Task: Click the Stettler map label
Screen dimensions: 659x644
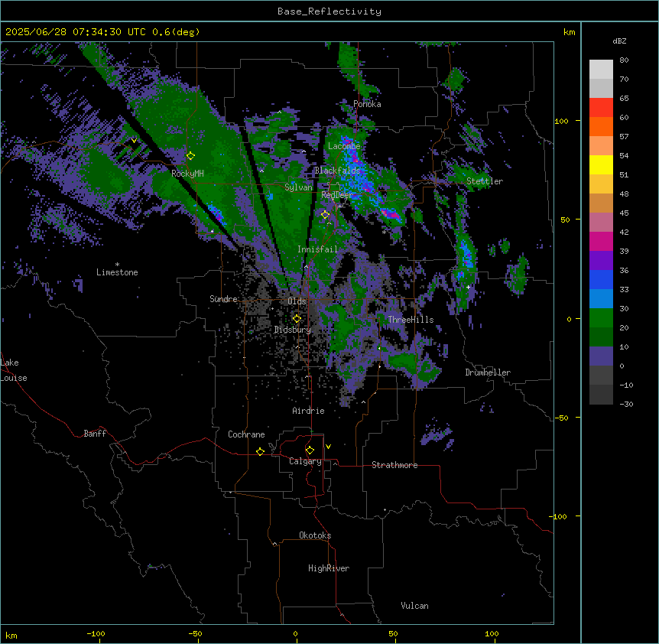Action: [x=485, y=181]
